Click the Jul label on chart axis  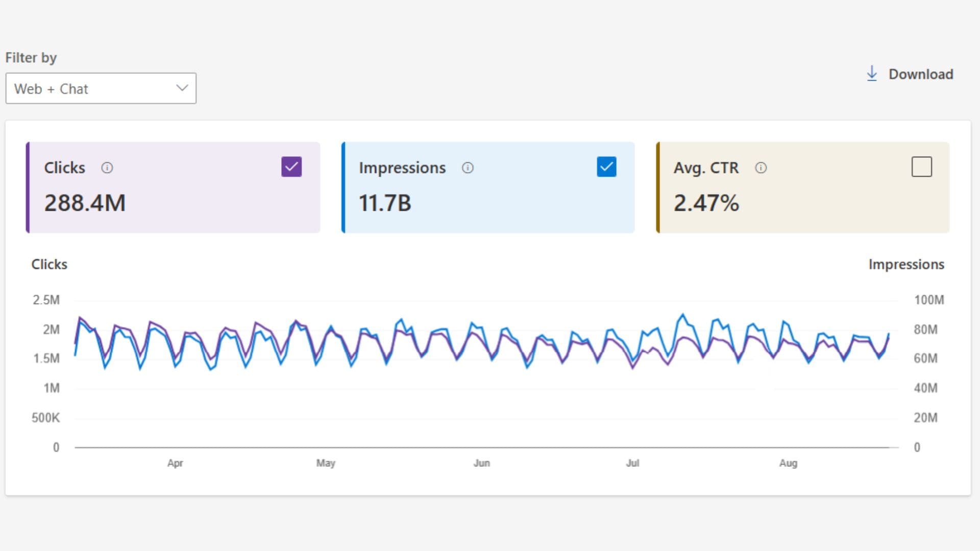pyautogui.click(x=632, y=463)
